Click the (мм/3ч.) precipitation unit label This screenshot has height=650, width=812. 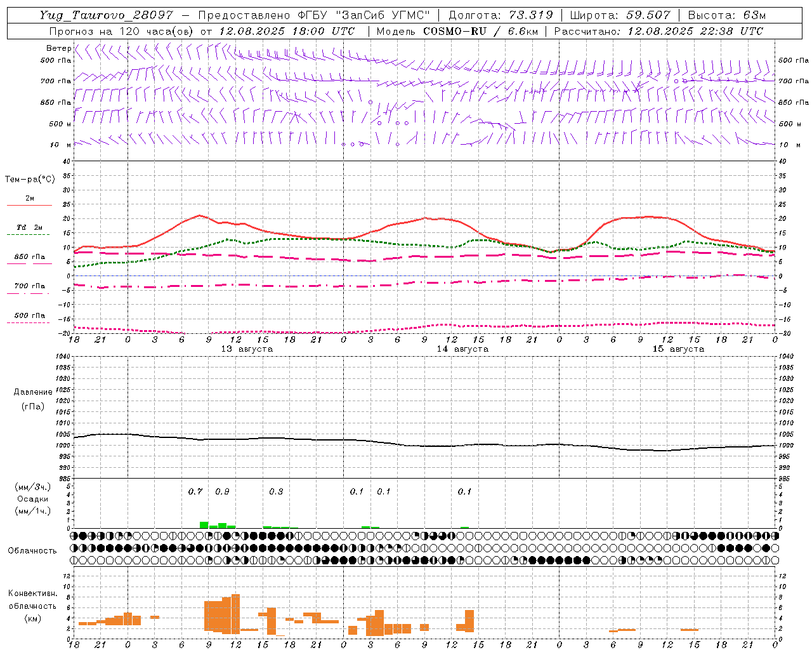[x=33, y=487]
